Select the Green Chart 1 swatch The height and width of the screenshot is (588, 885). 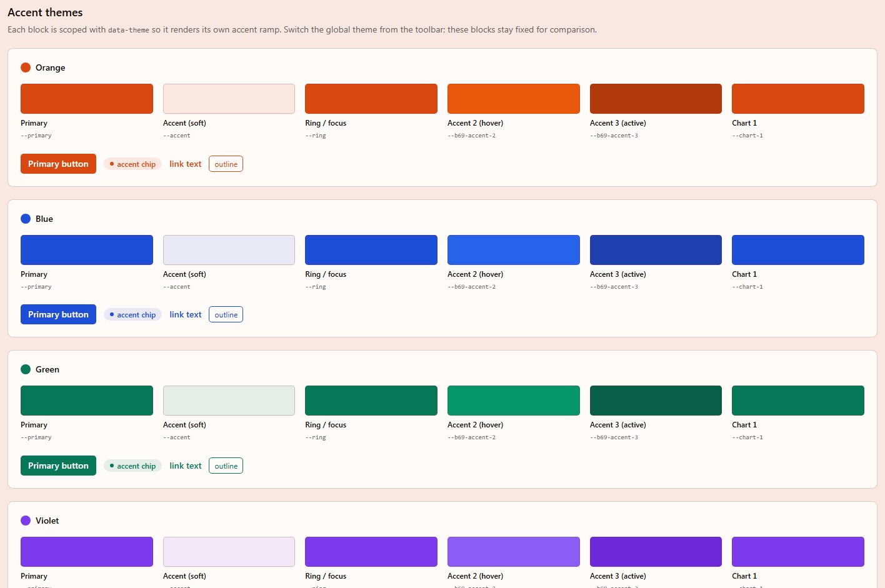(x=798, y=401)
